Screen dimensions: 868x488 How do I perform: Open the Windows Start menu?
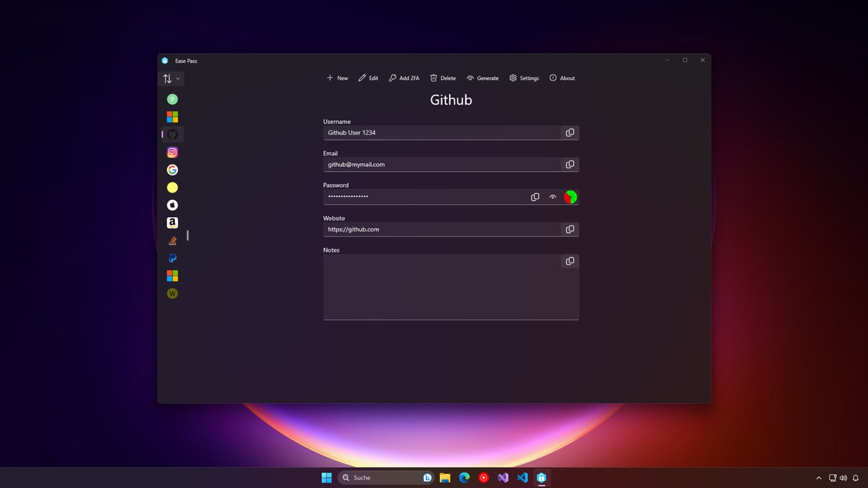[326, 477]
